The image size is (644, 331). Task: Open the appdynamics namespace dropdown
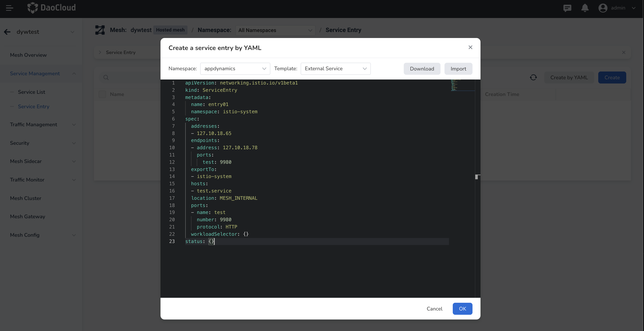pos(235,69)
